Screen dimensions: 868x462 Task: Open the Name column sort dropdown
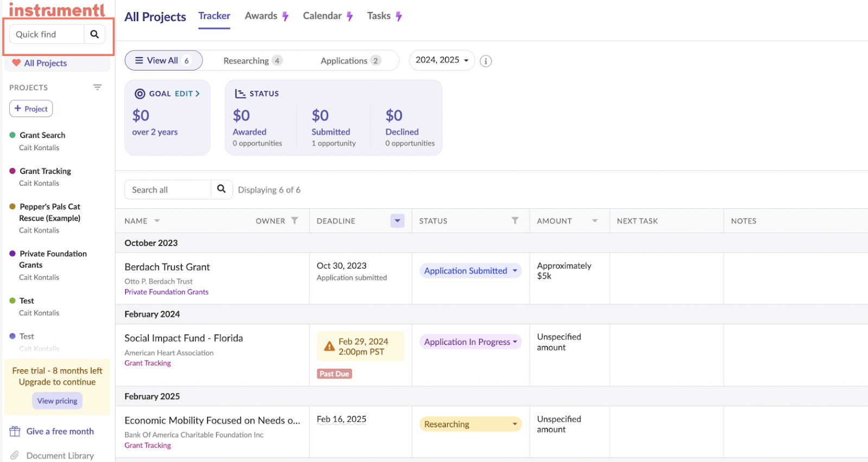pyautogui.click(x=157, y=221)
